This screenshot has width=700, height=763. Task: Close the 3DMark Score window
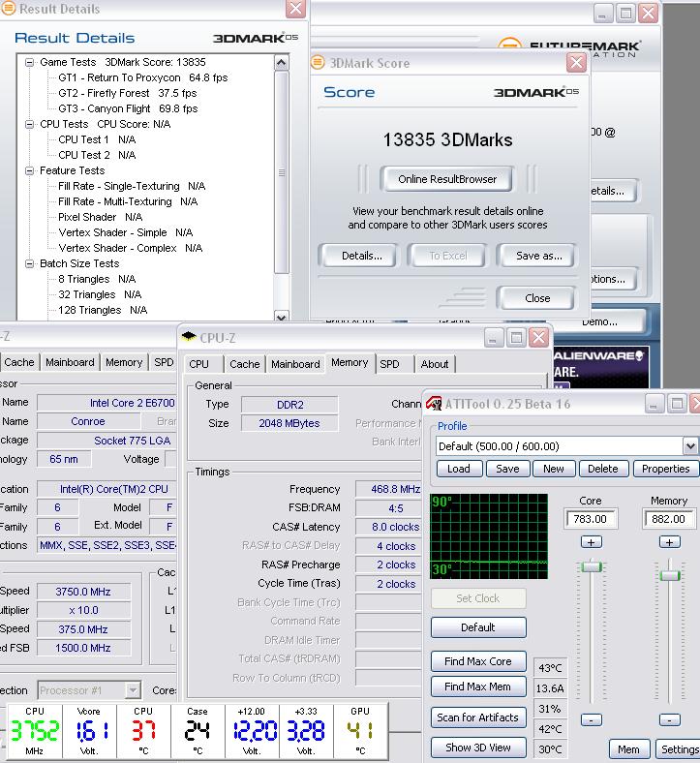[576, 63]
